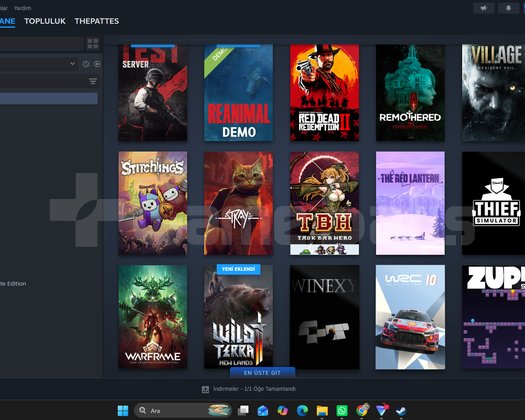Click the YENİ EKLENDİ badge

[x=238, y=269]
